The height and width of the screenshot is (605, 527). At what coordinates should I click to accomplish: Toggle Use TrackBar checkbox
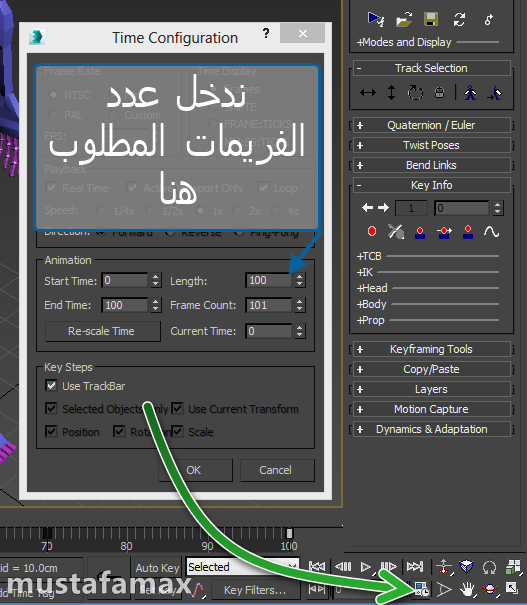point(51,385)
